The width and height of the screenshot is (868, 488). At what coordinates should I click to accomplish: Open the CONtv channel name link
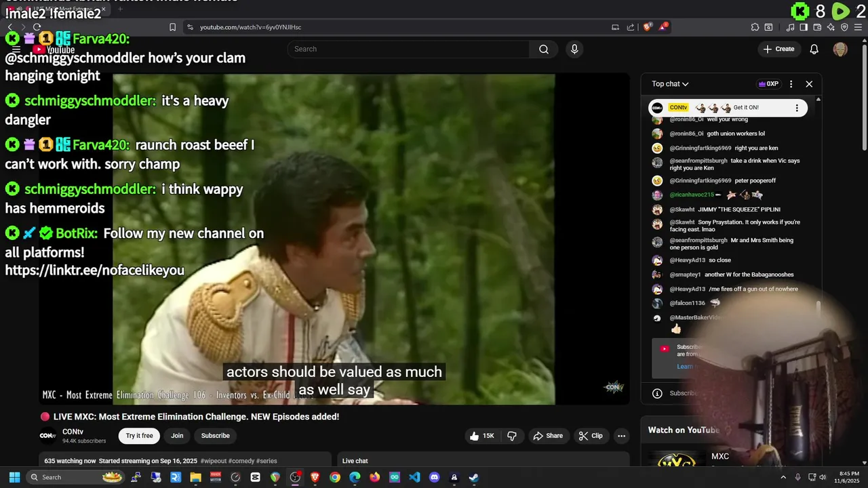73,432
